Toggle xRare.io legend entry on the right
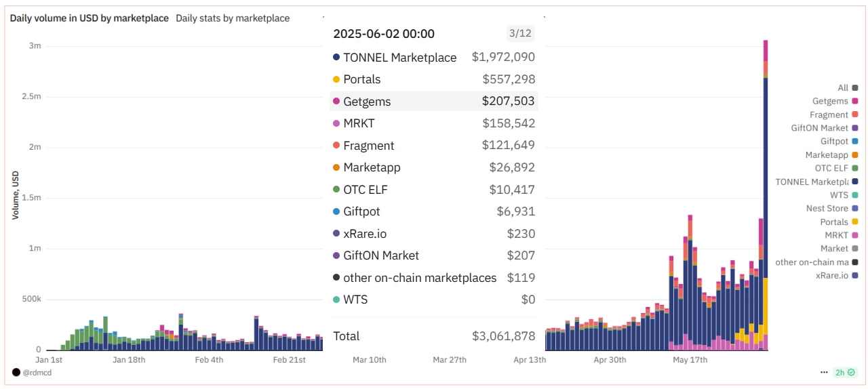 [837, 275]
